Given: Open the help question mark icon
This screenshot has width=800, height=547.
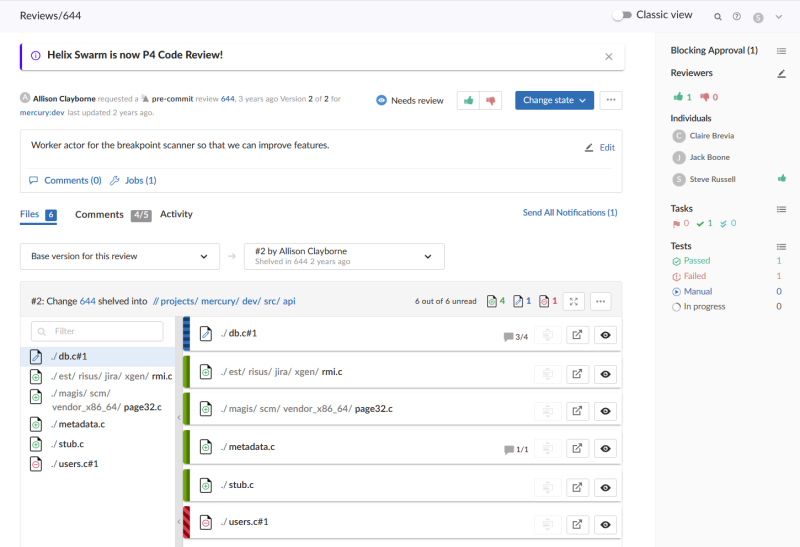Looking at the screenshot, I should point(737,17).
